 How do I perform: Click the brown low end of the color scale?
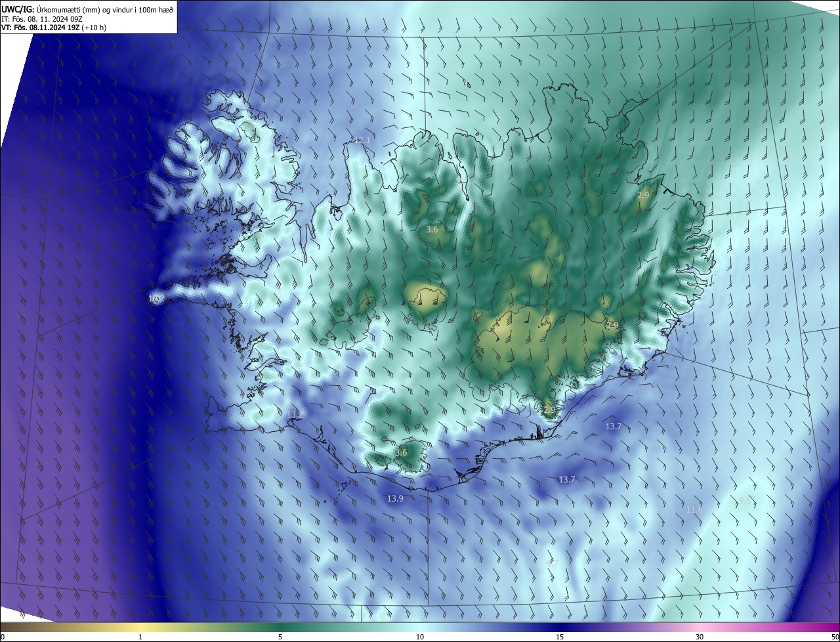coord(13,627)
